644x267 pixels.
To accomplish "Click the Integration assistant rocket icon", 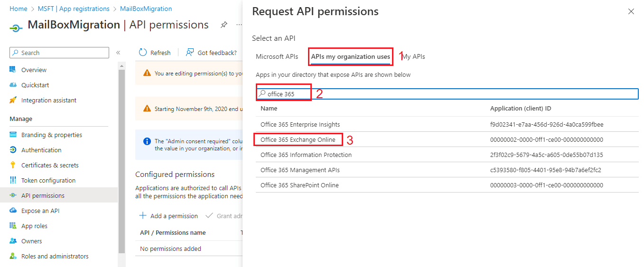I will (x=13, y=100).
